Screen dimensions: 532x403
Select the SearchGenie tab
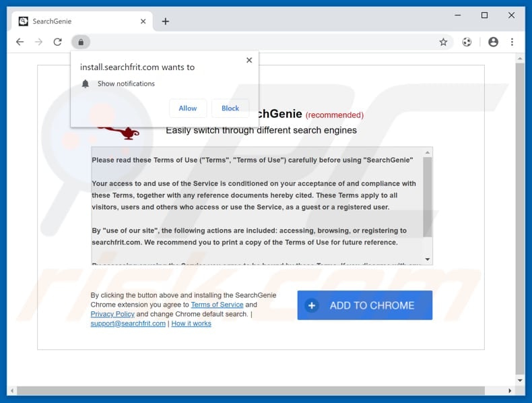[81, 22]
